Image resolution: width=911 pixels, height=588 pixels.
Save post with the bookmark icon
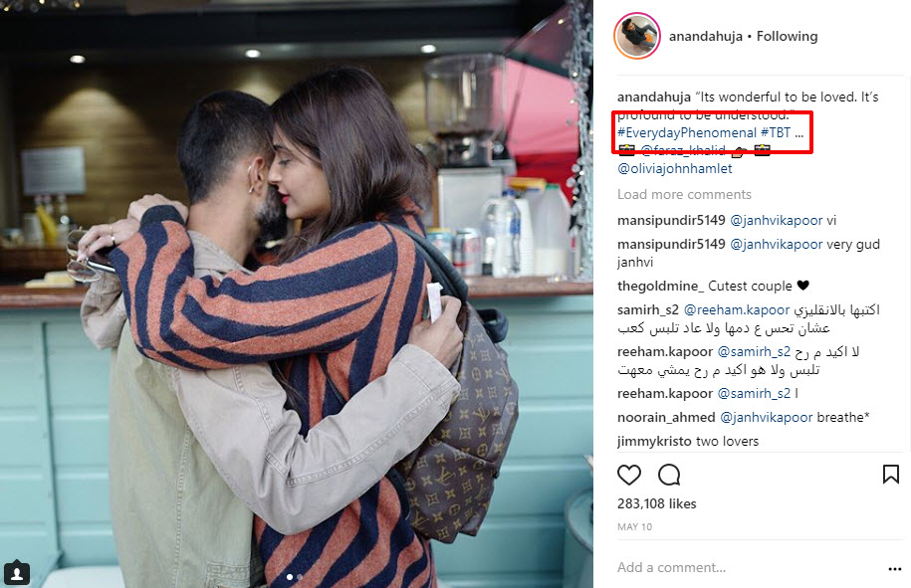[x=891, y=475]
